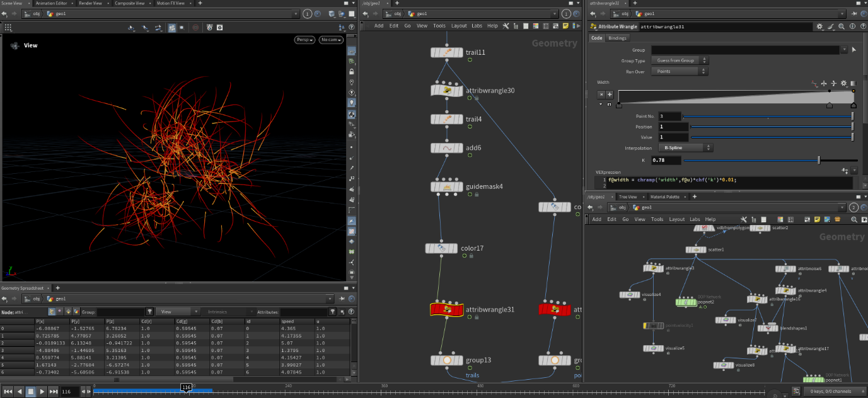Click the guidemask4 node icon

click(447, 187)
